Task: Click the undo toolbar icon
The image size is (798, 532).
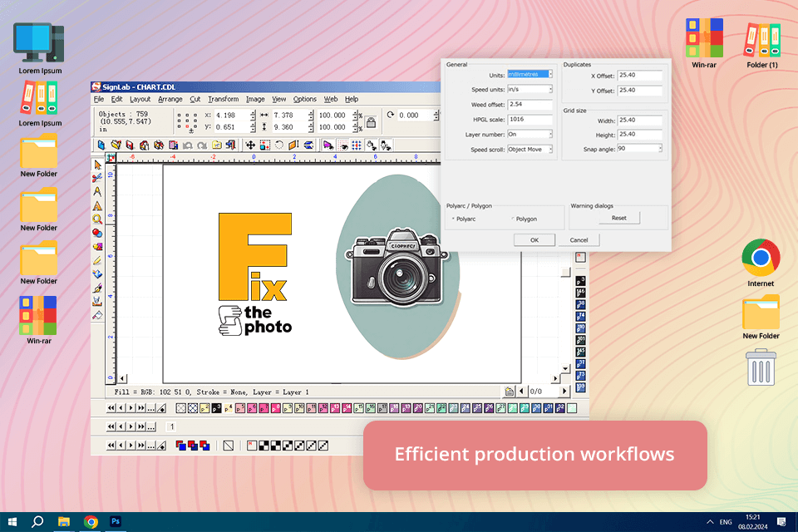Action: pyautogui.click(x=188, y=145)
